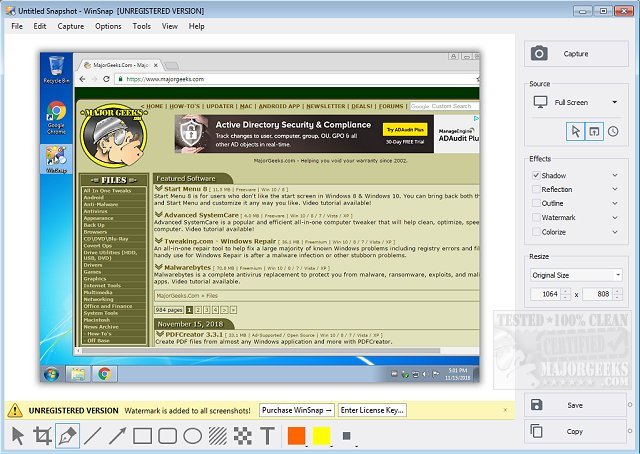Select the arrow pointer tool
640x454 pixels.
click(x=17, y=436)
